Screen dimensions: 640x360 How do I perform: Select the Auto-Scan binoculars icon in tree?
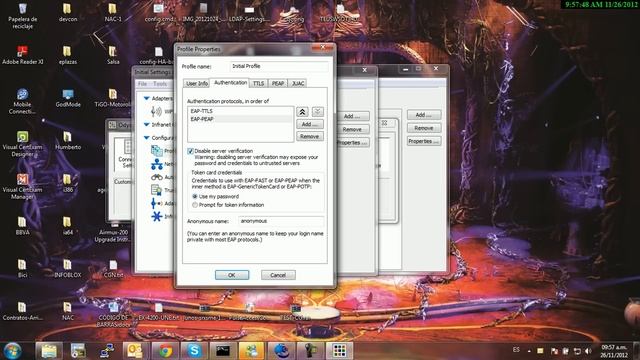157,177
